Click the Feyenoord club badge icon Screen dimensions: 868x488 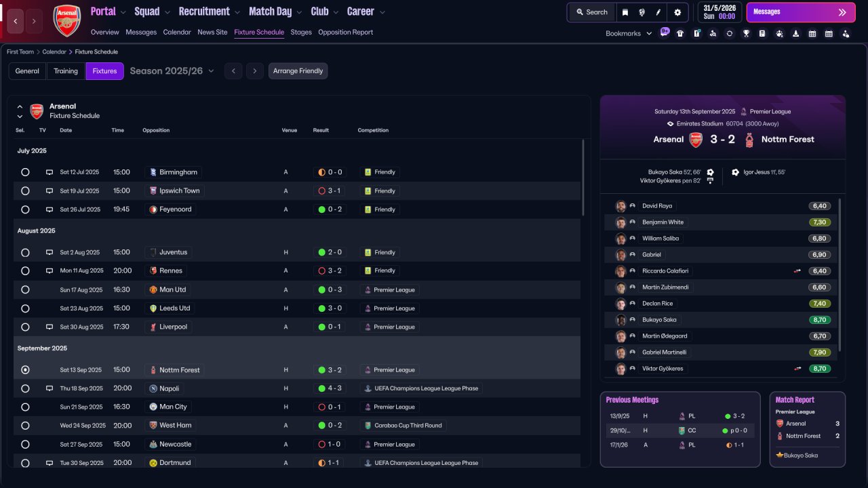(x=153, y=209)
